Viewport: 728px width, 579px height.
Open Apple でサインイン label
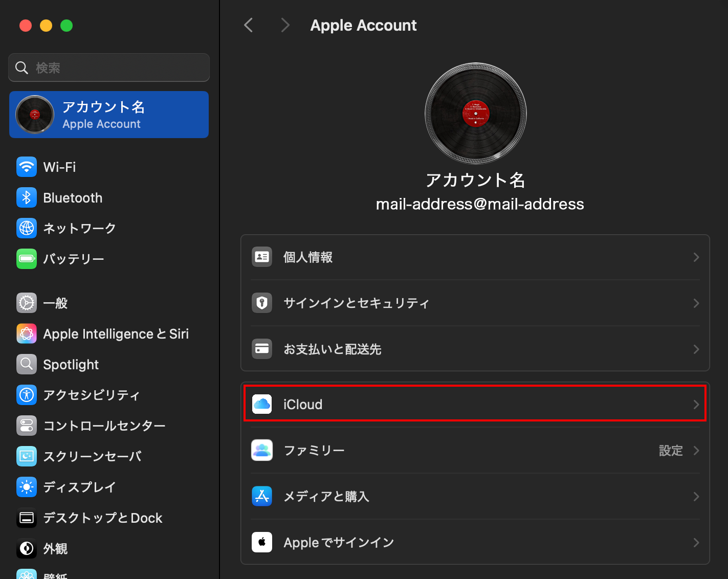pos(339,543)
